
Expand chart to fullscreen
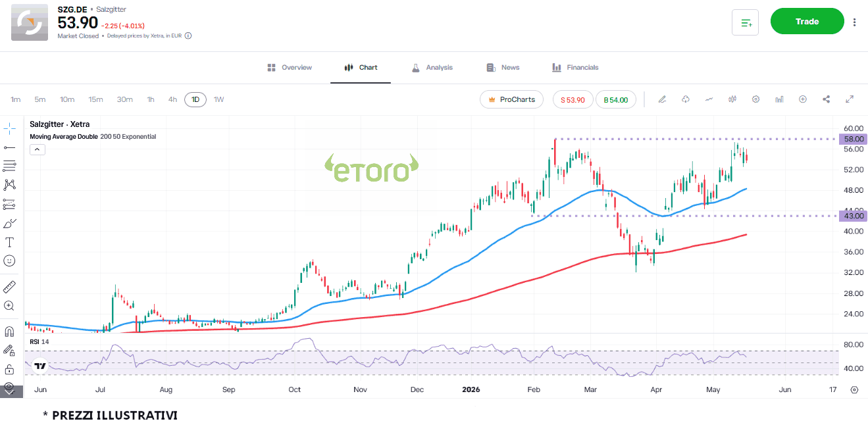[x=850, y=99]
